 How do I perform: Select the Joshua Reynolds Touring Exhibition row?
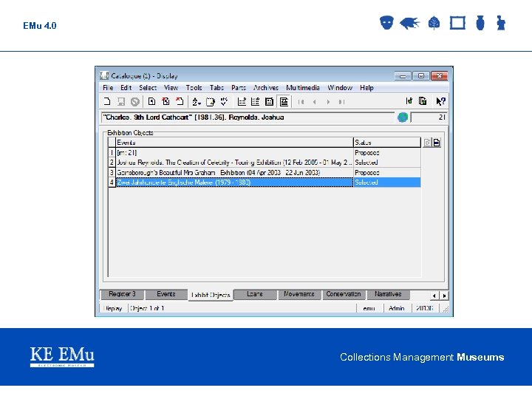[x=234, y=163]
